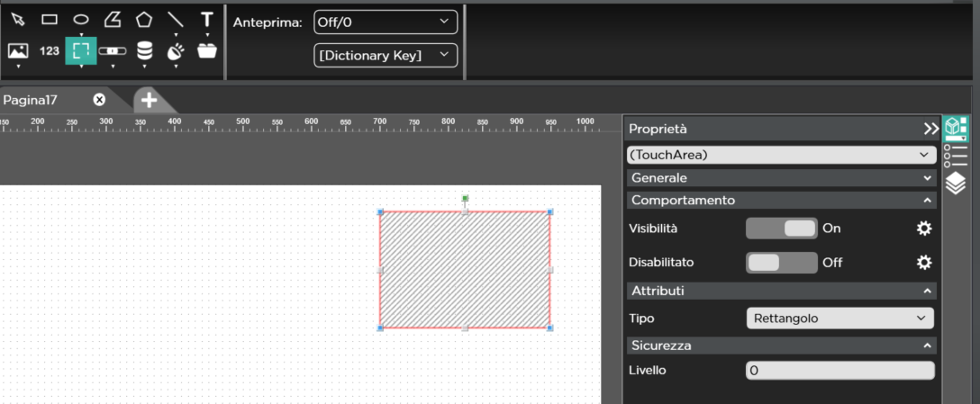Click the Image insert tool

tap(18, 51)
